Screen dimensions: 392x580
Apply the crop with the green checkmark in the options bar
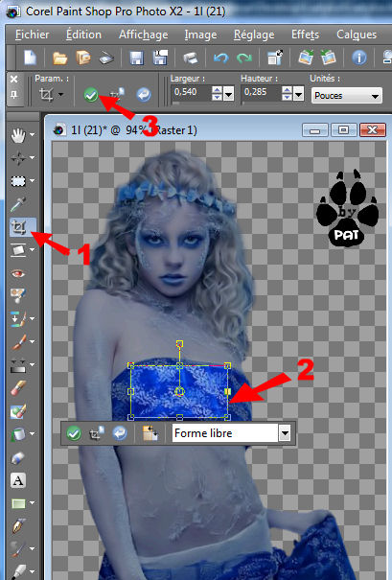(91, 95)
